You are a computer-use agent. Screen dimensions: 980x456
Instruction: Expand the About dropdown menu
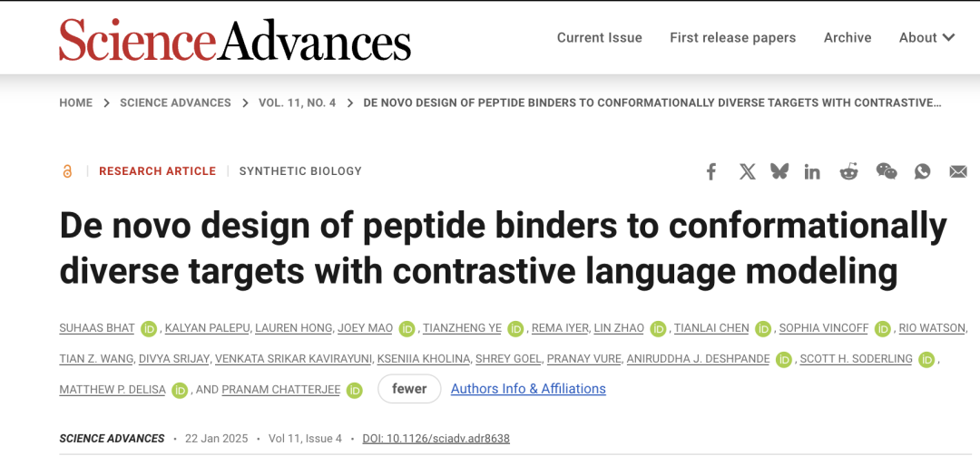926,37
